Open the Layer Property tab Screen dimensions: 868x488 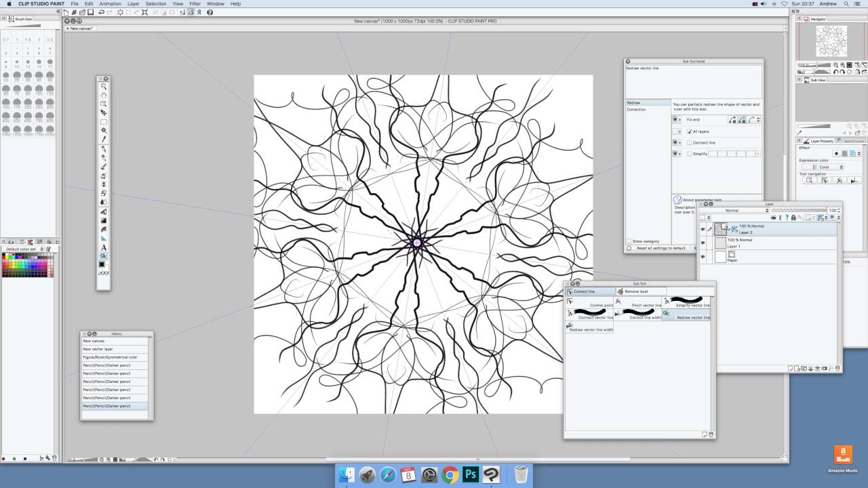[x=819, y=141]
